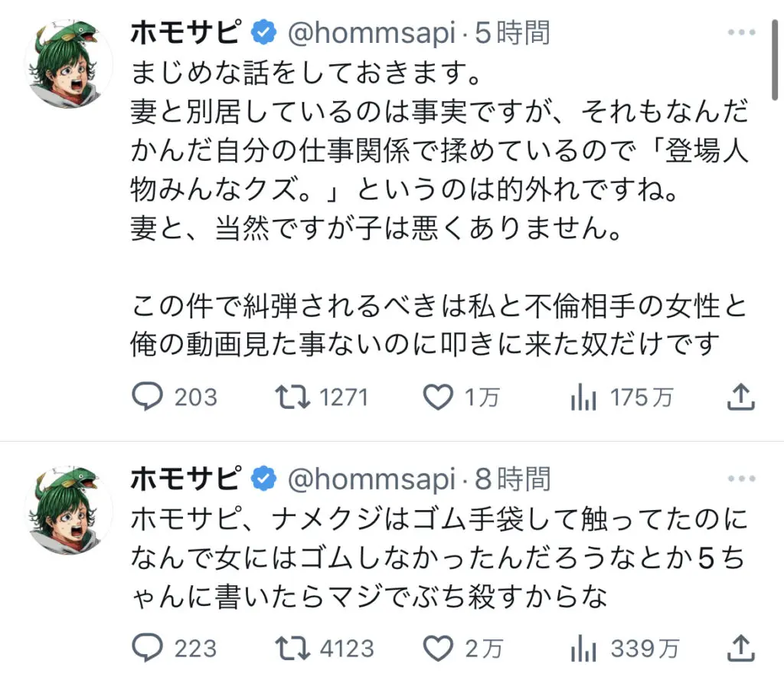The width and height of the screenshot is (784, 687).
Task: Open replies on the 5時間 tweet
Action: pyautogui.click(x=148, y=396)
